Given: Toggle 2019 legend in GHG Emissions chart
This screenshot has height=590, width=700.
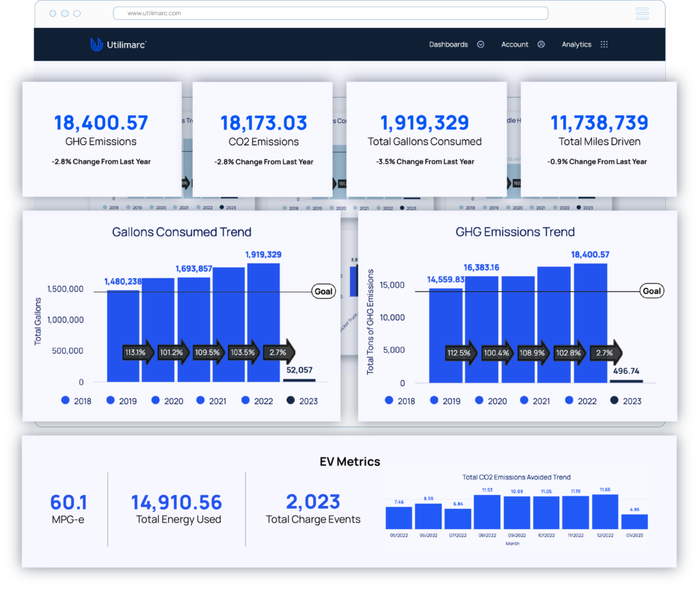Looking at the screenshot, I should [446, 401].
